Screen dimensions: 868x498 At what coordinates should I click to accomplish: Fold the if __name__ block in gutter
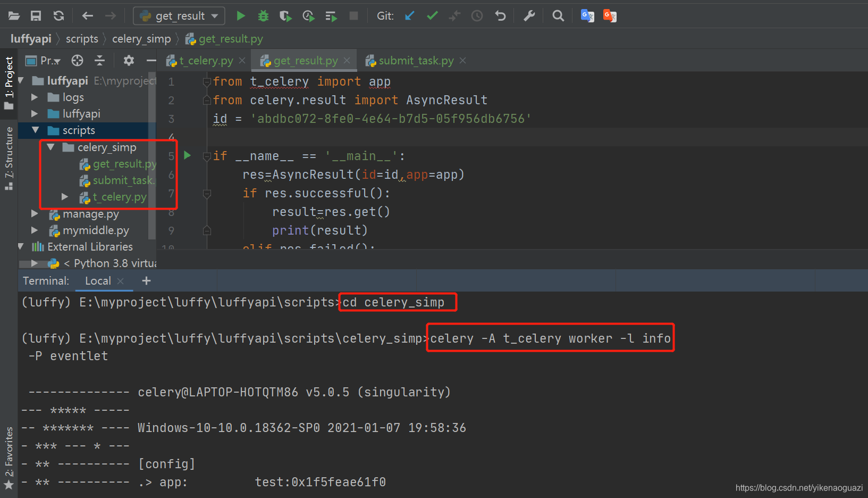pyautogui.click(x=207, y=156)
